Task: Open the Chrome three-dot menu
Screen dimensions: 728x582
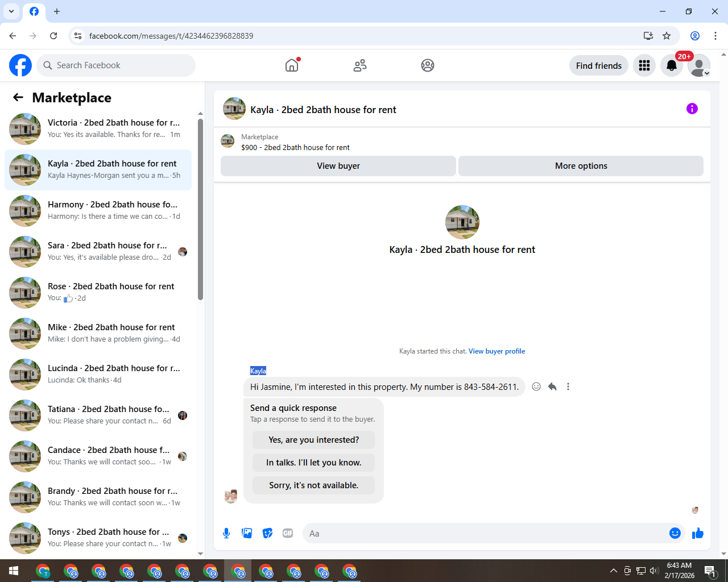Action: pos(715,36)
